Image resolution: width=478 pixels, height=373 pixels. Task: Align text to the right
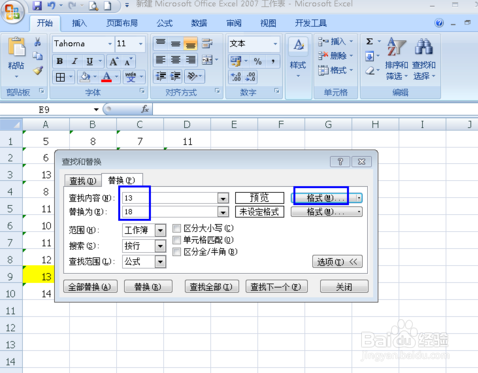[190, 60]
